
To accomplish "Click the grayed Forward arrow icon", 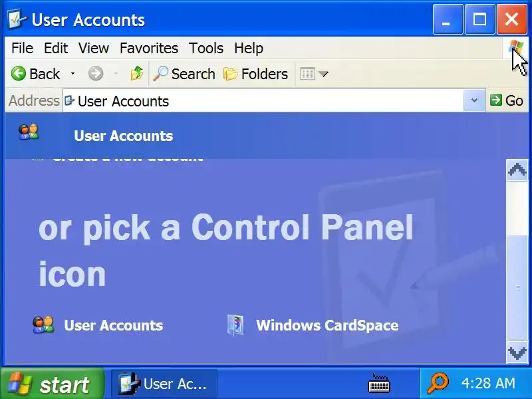I will tap(96, 73).
